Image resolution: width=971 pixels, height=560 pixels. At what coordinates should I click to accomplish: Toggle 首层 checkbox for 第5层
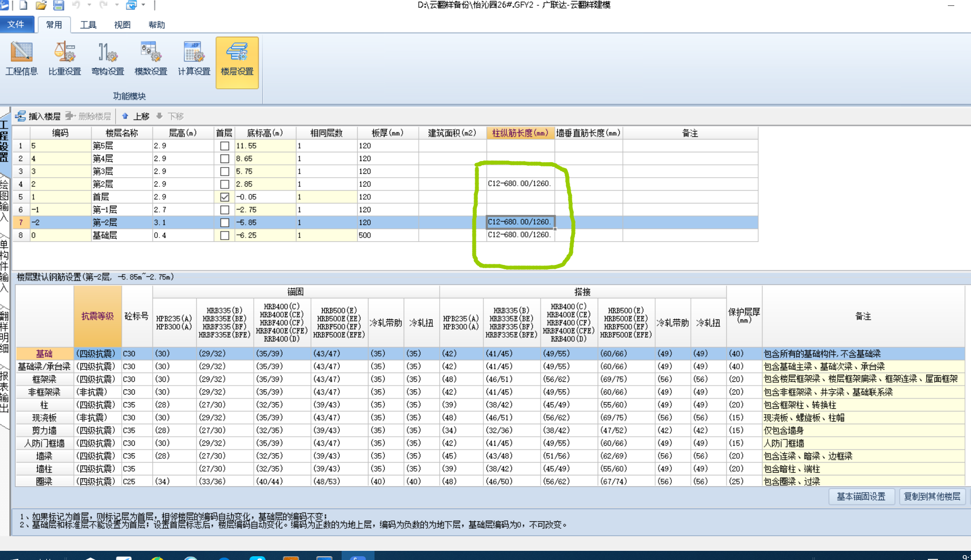pyautogui.click(x=225, y=146)
